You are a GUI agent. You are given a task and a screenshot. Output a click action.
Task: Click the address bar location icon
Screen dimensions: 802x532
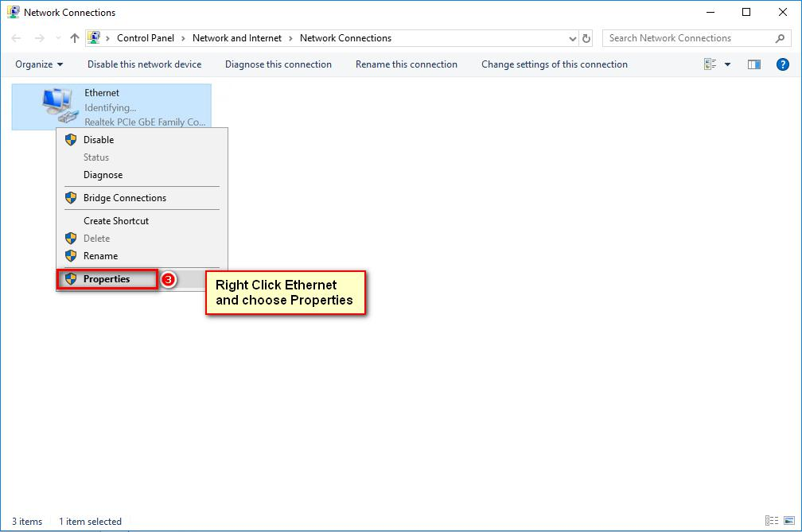pyautogui.click(x=94, y=38)
